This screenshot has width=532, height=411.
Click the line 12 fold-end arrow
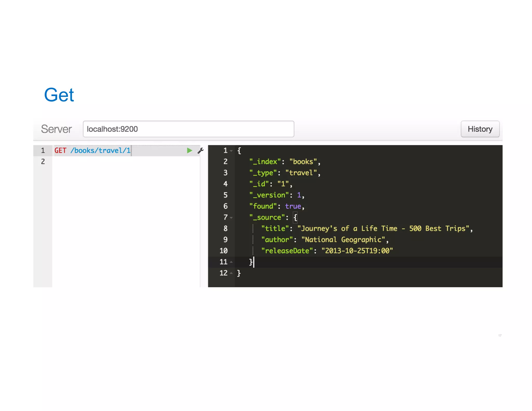pyautogui.click(x=231, y=273)
